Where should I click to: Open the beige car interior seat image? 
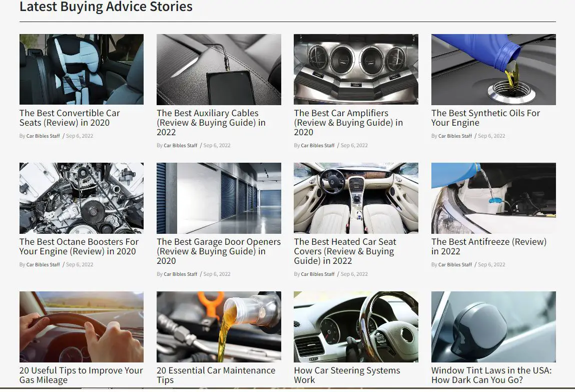pos(356,198)
